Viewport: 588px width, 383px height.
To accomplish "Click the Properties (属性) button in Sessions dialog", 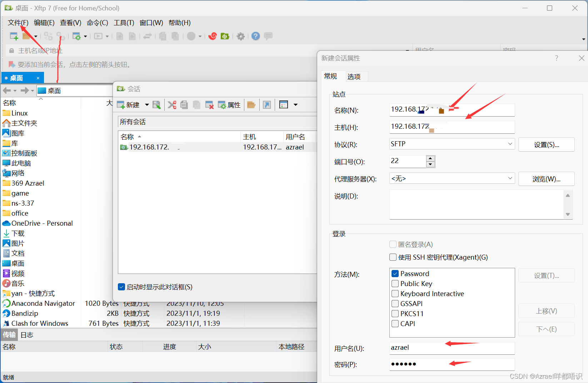I will tap(229, 105).
